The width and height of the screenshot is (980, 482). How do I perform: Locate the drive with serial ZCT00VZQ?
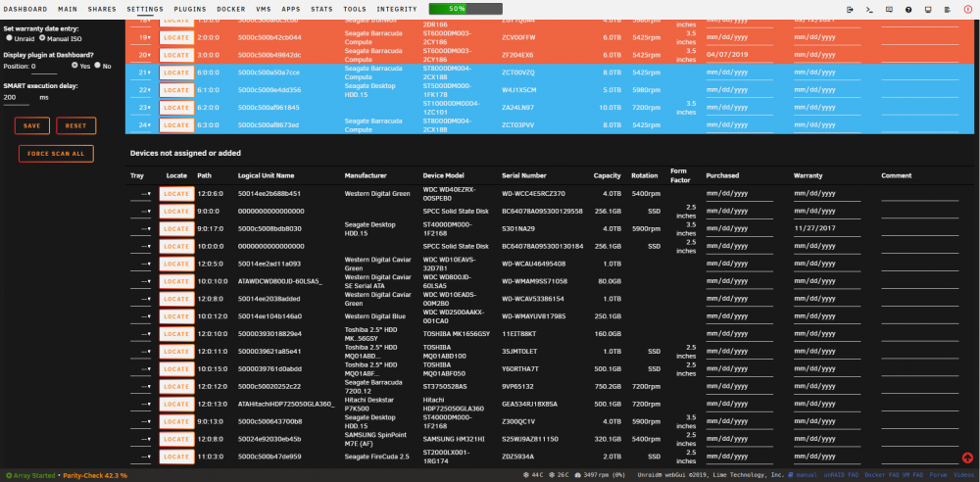tap(176, 72)
